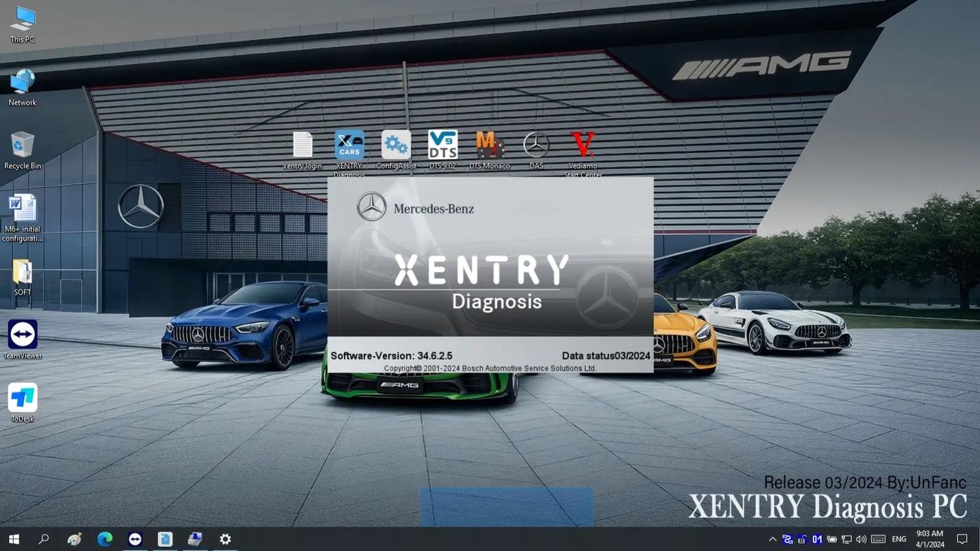
Task: Click Data status03/2024 text on splash
Action: (x=606, y=356)
